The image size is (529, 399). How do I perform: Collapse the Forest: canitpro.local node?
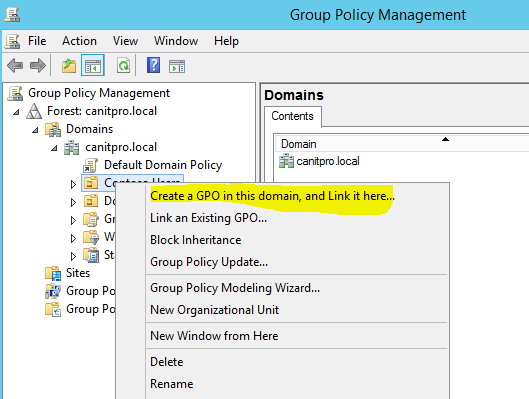tap(16, 112)
